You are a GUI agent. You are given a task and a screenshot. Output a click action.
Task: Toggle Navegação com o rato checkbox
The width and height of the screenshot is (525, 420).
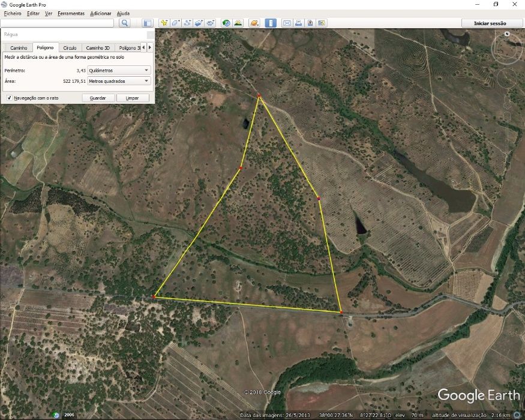pos(10,98)
